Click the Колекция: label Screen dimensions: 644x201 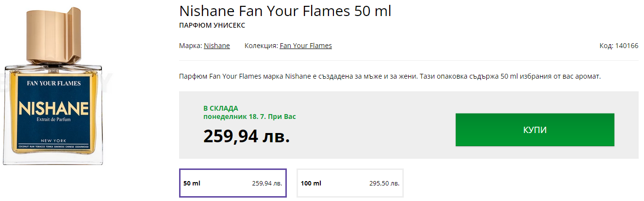pos(261,46)
